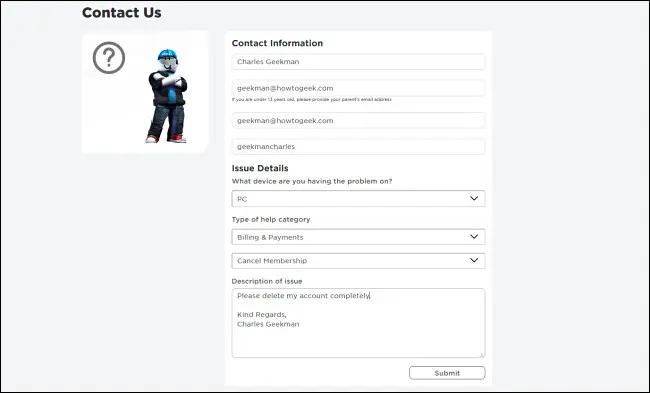Click the textarea resize handle corner

(x=482, y=354)
